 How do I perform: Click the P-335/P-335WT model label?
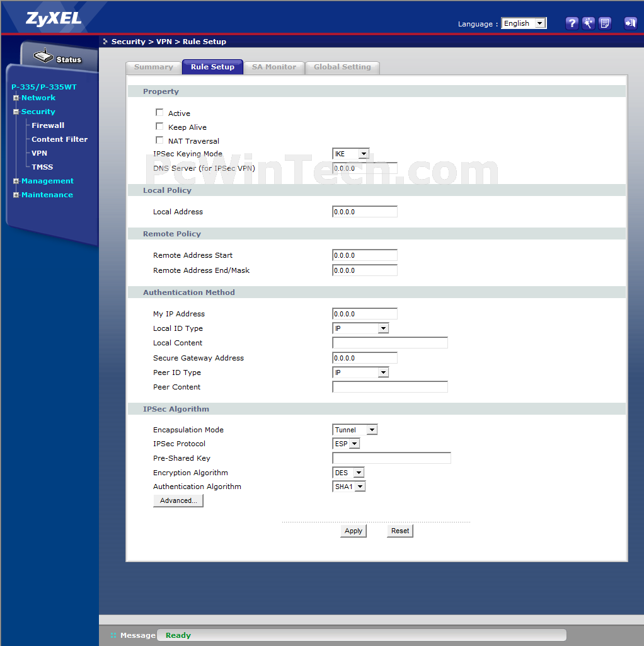tap(44, 87)
